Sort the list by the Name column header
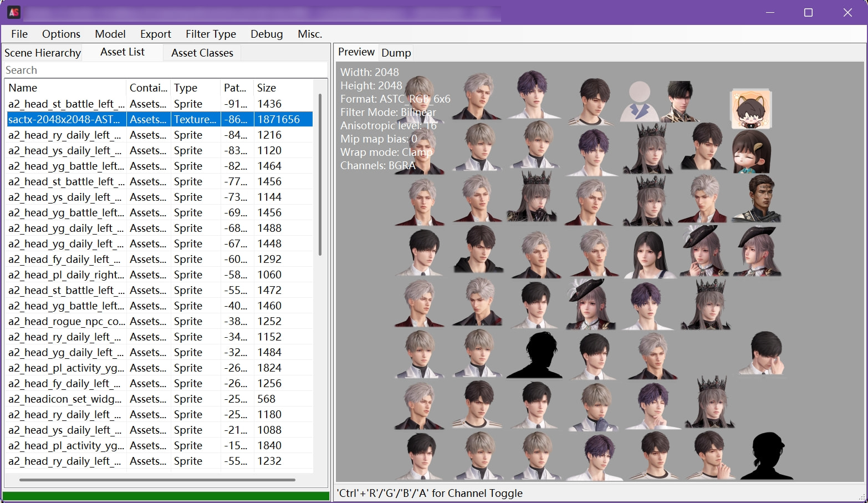 (x=65, y=88)
